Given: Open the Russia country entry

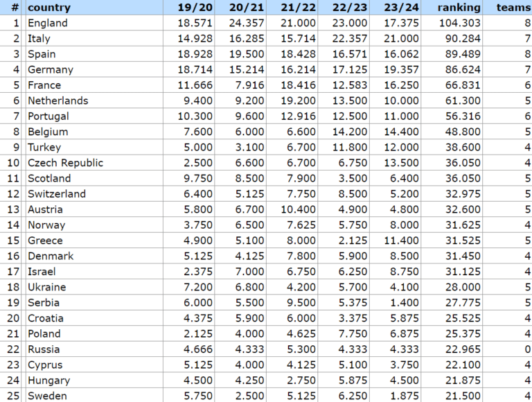Looking at the screenshot, I should 44,349.
